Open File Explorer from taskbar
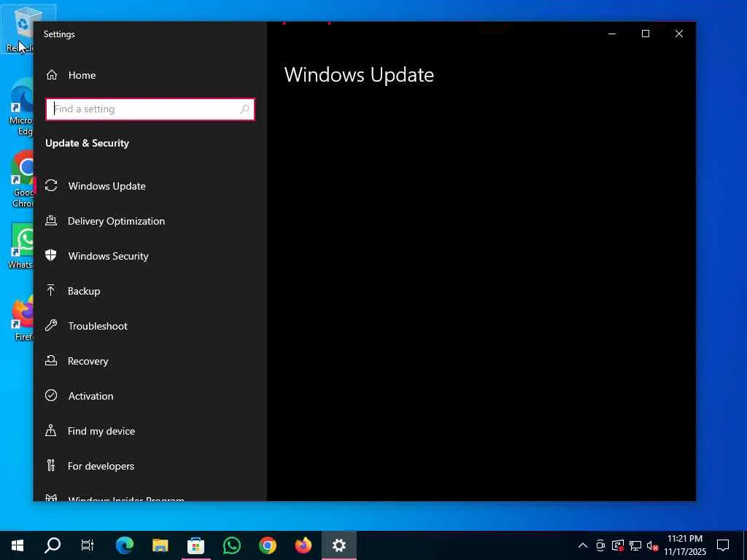Image resolution: width=747 pixels, height=560 pixels. click(160, 545)
